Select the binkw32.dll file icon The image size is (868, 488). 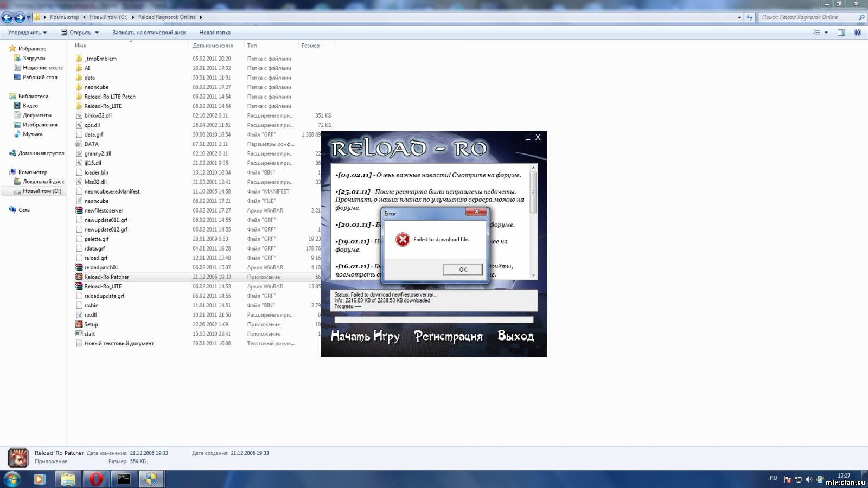[79, 115]
